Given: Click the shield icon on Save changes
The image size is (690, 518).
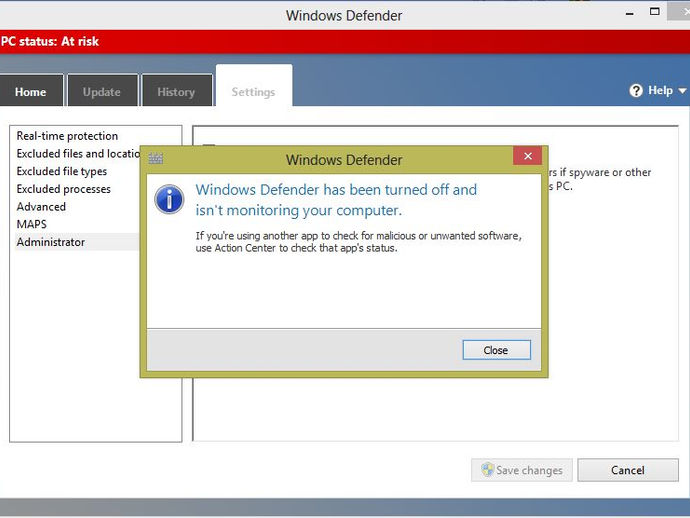Looking at the screenshot, I should pos(487,470).
